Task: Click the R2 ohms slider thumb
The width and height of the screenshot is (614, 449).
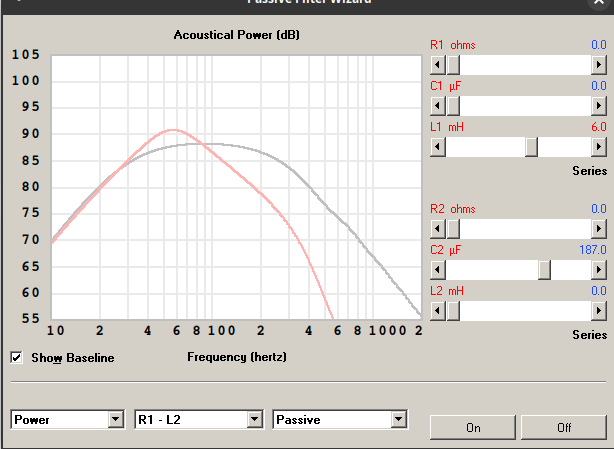Action: (453, 229)
